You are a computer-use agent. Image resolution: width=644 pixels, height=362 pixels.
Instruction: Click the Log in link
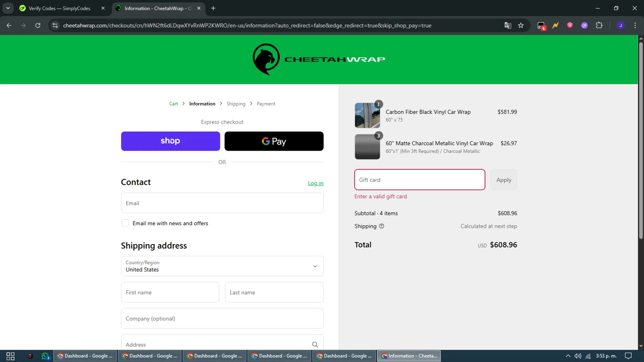tap(316, 183)
